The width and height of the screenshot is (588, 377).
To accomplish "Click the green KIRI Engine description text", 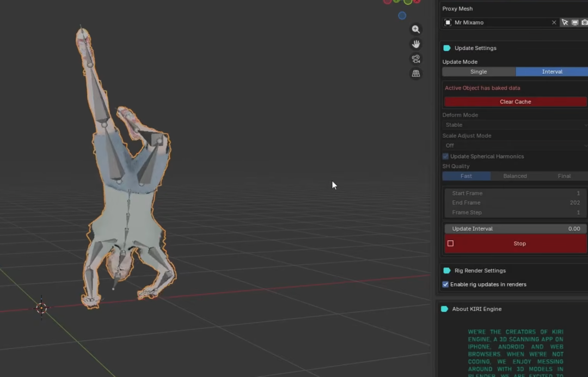I will pos(516,352).
